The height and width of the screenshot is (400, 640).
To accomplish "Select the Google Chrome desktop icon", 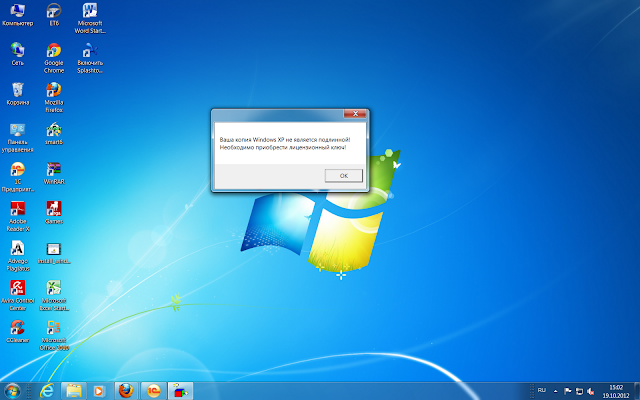I will click(54, 58).
